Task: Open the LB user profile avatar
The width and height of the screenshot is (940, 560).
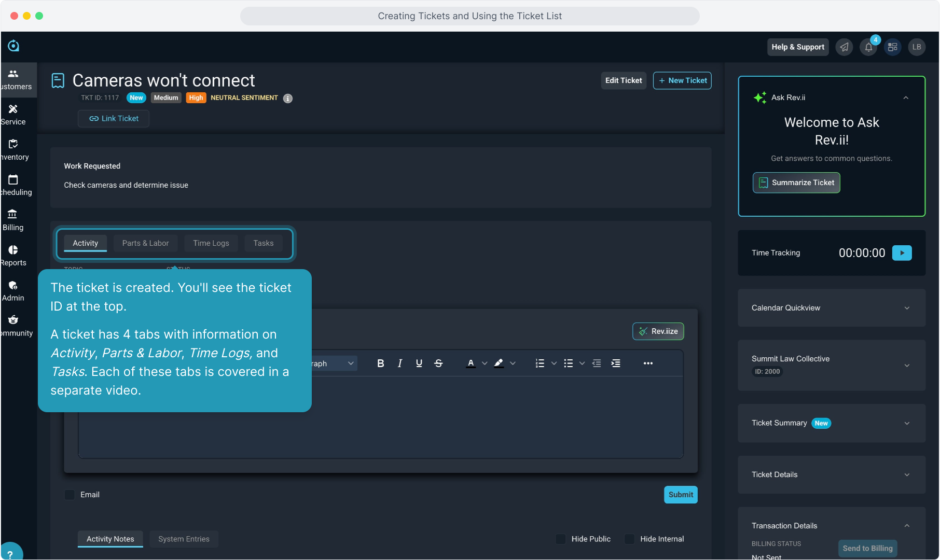Action: (x=917, y=47)
